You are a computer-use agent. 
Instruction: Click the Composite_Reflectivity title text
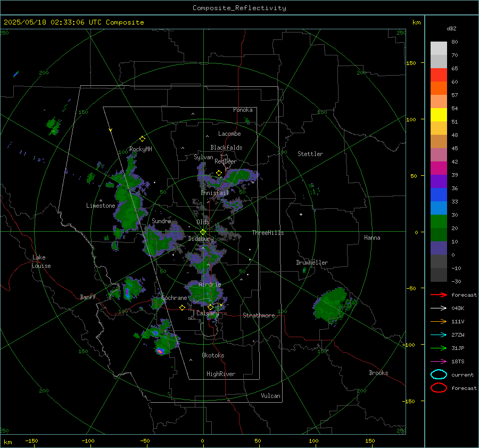coord(239,8)
